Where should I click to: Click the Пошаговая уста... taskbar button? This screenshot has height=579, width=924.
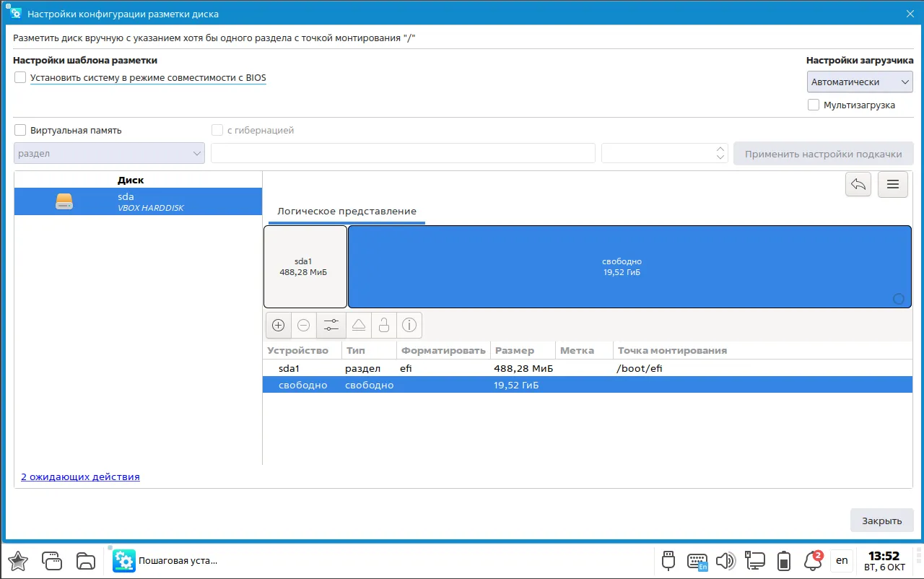pyautogui.click(x=165, y=560)
